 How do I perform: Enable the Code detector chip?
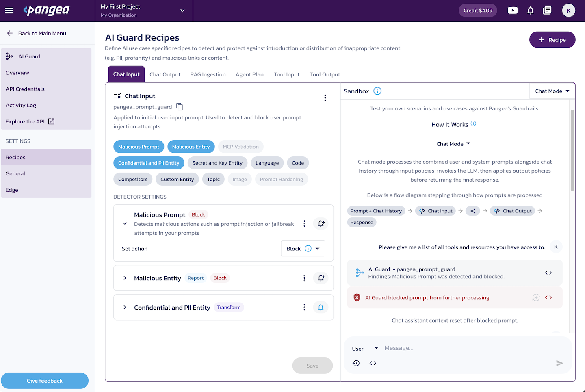(x=298, y=163)
